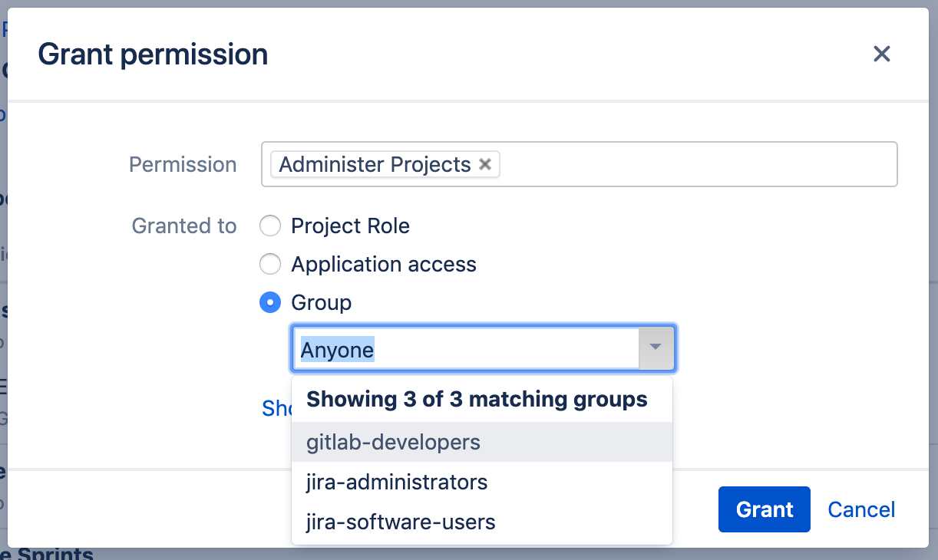Open the group selection dropdown arrow

[656, 348]
